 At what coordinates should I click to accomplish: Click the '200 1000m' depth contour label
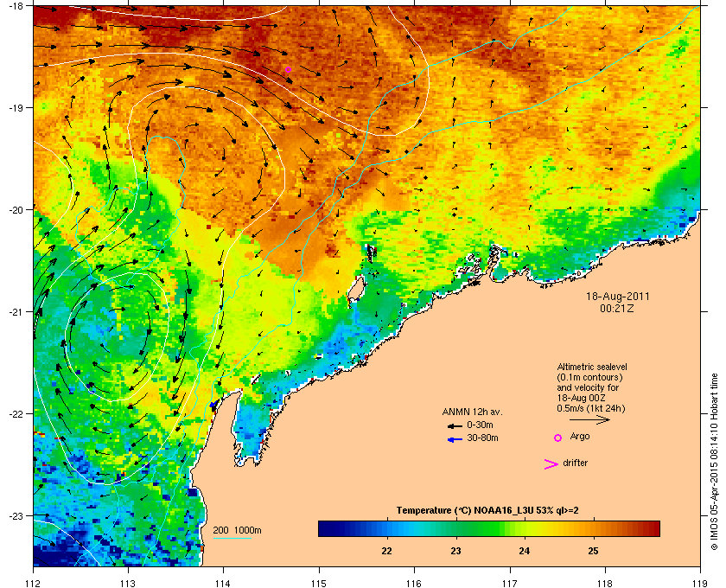[x=237, y=531]
